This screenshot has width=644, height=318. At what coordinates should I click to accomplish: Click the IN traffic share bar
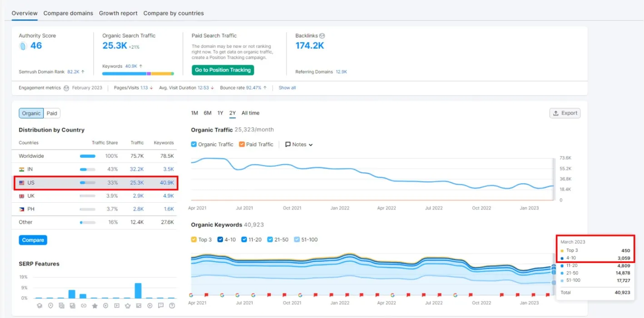(88, 169)
